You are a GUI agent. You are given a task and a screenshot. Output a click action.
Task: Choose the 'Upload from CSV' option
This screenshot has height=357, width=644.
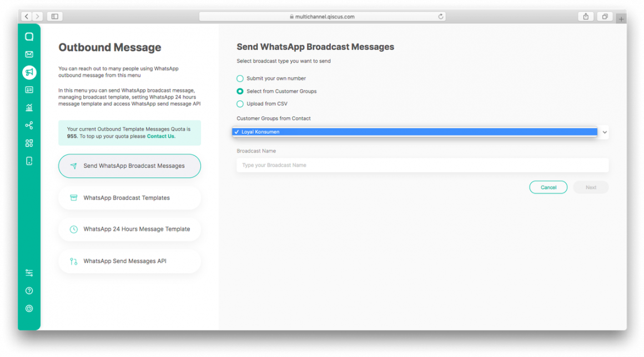tap(240, 104)
